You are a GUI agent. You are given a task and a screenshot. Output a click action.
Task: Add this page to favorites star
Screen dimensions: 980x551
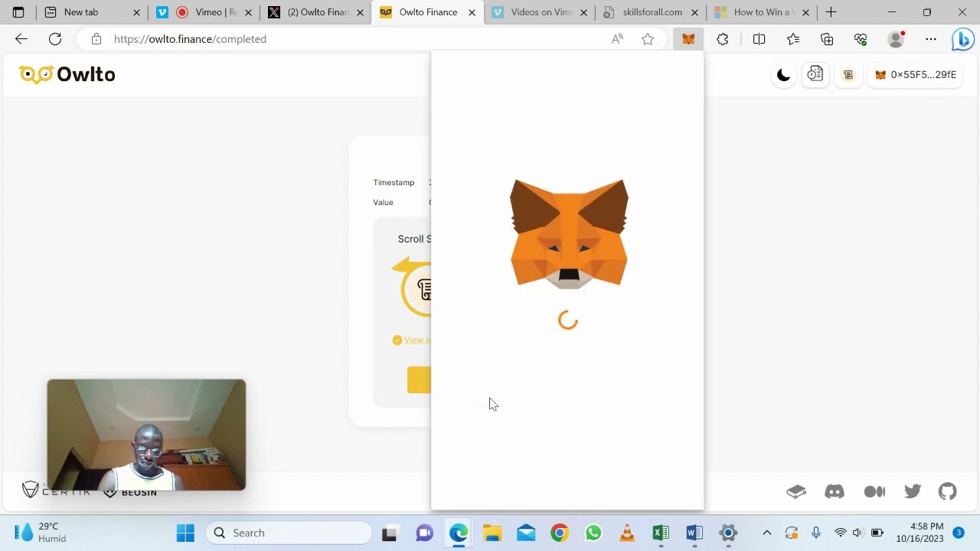pyautogui.click(x=648, y=39)
